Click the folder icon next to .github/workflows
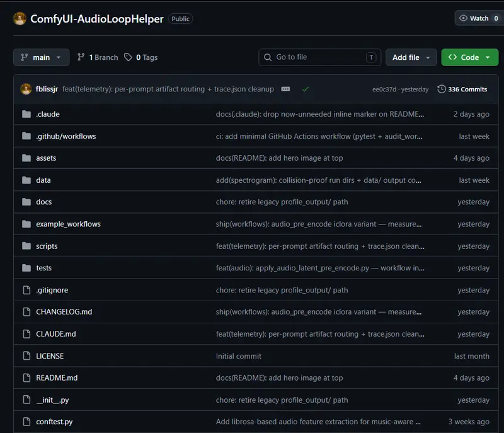Image resolution: width=504 pixels, height=433 pixels. (26, 136)
